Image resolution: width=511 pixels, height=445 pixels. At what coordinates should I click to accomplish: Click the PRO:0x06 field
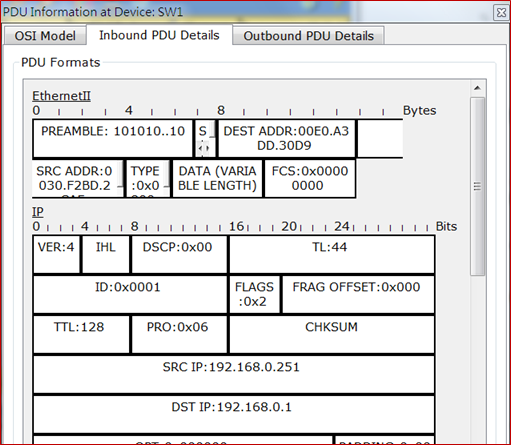point(179,334)
